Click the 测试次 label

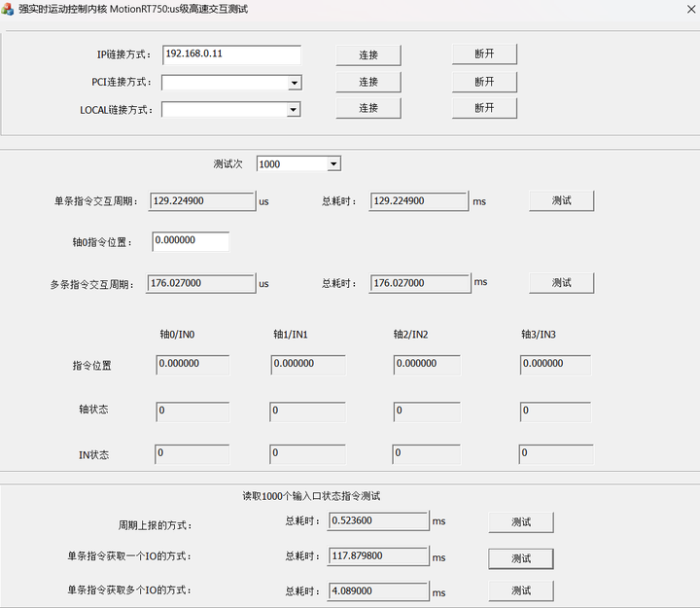227,164
